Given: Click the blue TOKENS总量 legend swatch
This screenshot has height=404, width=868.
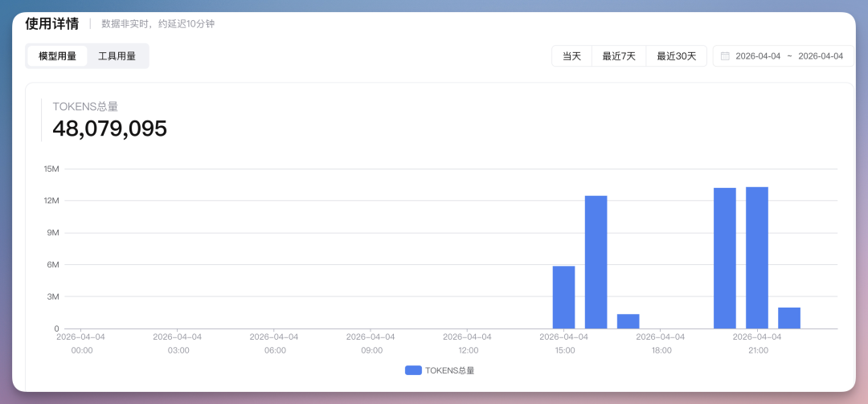Looking at the screenshot, I should (413, 370).
